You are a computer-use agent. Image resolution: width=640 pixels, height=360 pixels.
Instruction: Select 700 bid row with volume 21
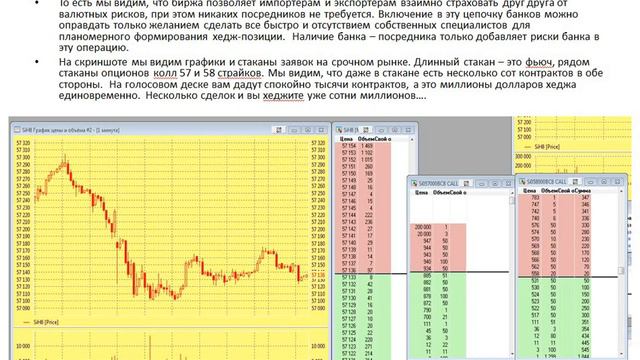438,317
